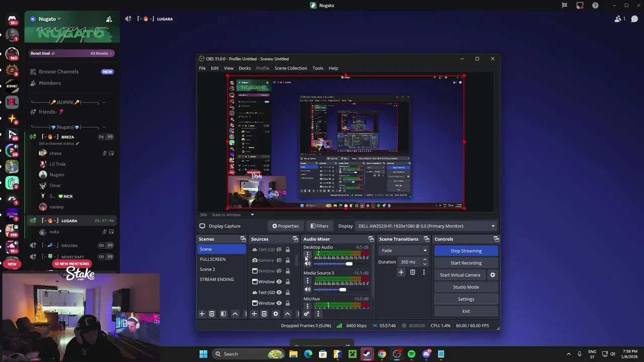Open source properties gear in Sources dock
Screen dimensions: 644x362
click(276, 314)
